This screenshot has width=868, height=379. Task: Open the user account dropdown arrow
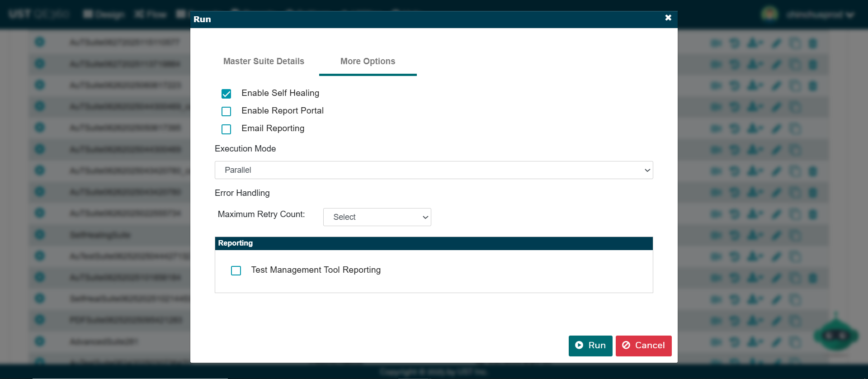click(x=850, y=15)
